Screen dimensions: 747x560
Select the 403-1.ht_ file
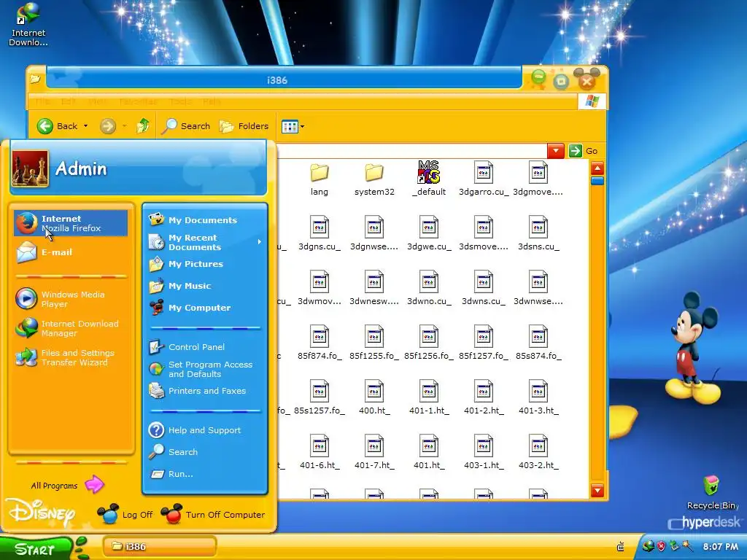(484, 452)
